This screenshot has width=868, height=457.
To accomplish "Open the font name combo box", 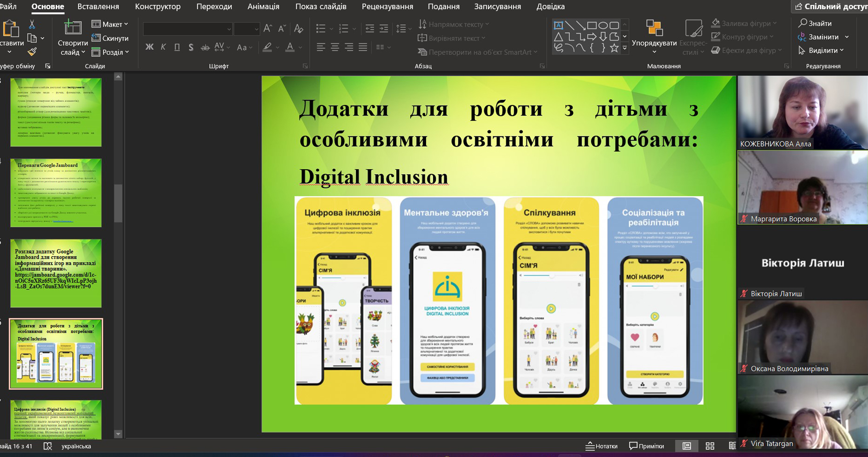I will [x=187, y=29].
